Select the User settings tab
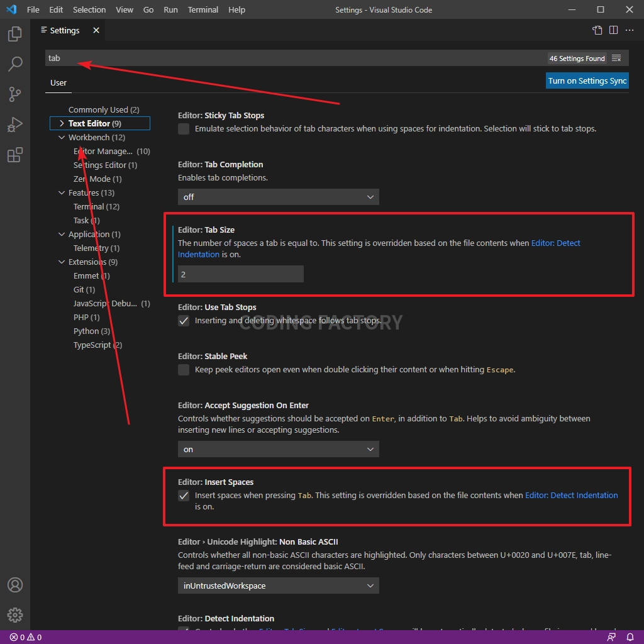 click(x=58, y=82)
